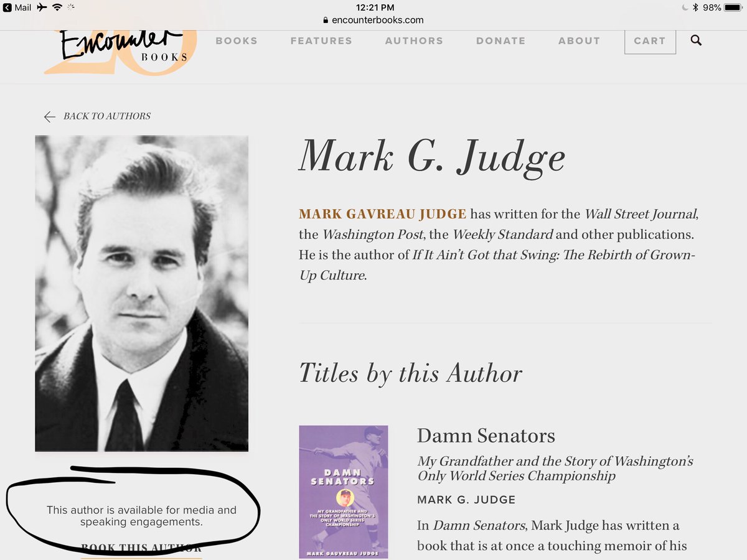Click the Cart button
Image resolution: width=747 pixels, height=560 pixels.
(x=650, y=41)
